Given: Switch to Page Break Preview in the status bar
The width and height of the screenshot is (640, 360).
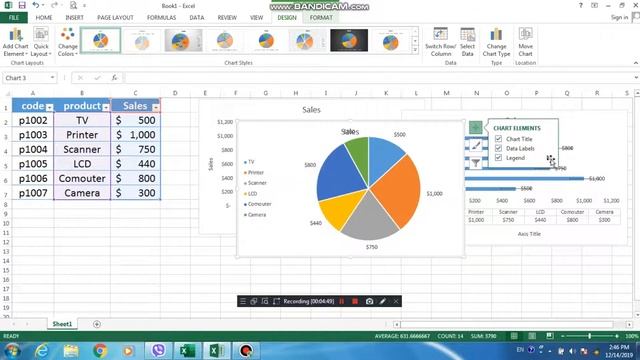Looking at the screenshot, I should [550, 336].
